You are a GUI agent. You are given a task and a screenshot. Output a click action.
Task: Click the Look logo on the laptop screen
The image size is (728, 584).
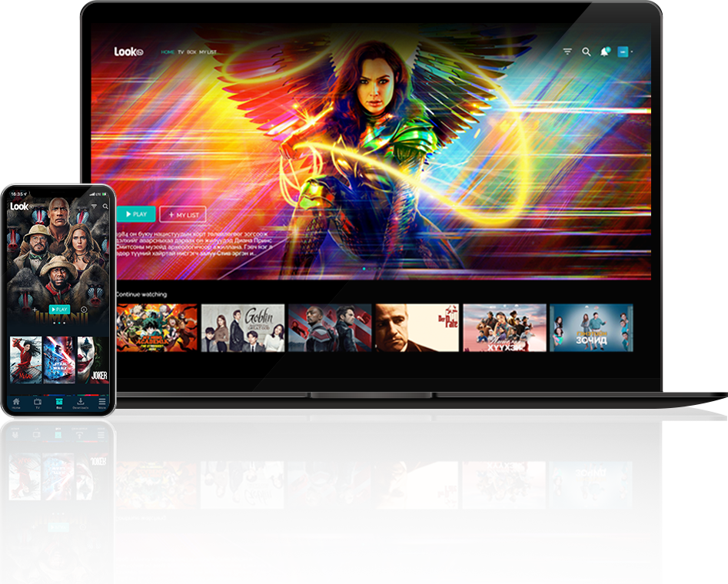(128, 52)
